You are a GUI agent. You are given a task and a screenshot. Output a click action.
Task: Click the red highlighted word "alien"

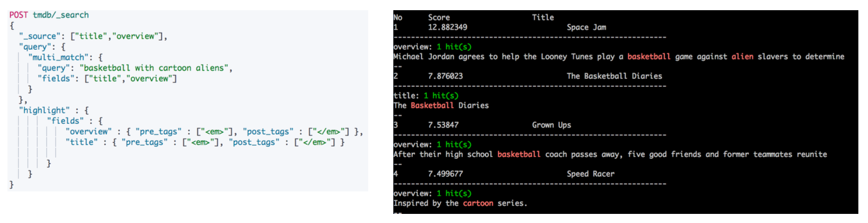742,57
